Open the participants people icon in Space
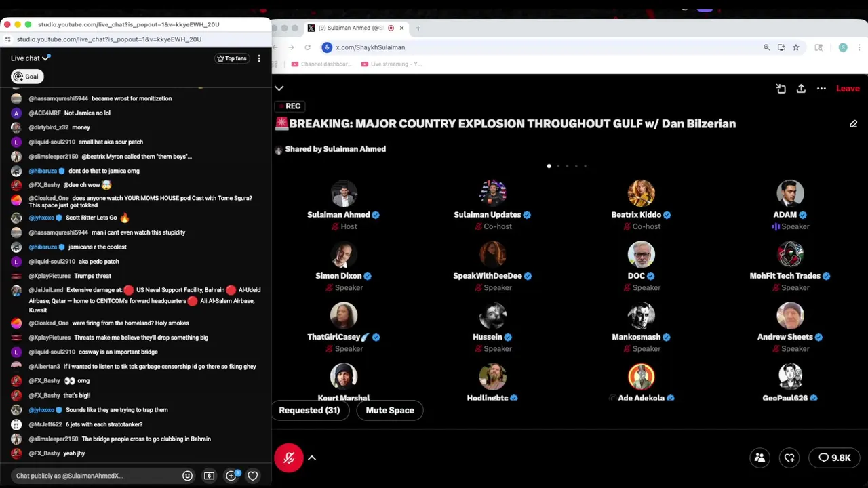Viewport: 868px width, 488px height. tap(759, 458)
